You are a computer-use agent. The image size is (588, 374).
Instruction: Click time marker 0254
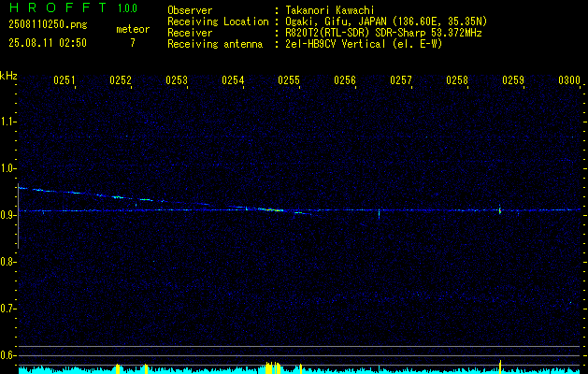(233, 80)
